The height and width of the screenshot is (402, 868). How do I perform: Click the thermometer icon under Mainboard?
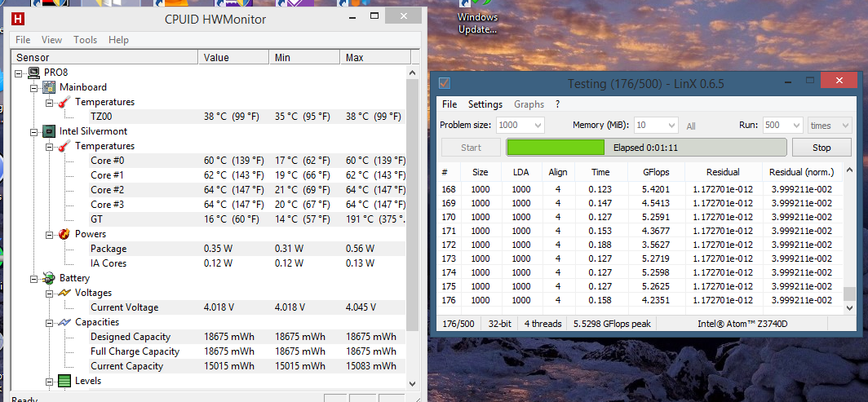(65, 102)
